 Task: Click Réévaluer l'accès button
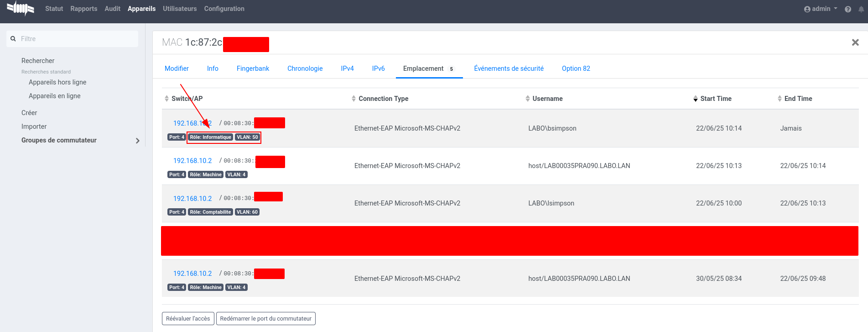pyautogui.click(x=188, y=319)
